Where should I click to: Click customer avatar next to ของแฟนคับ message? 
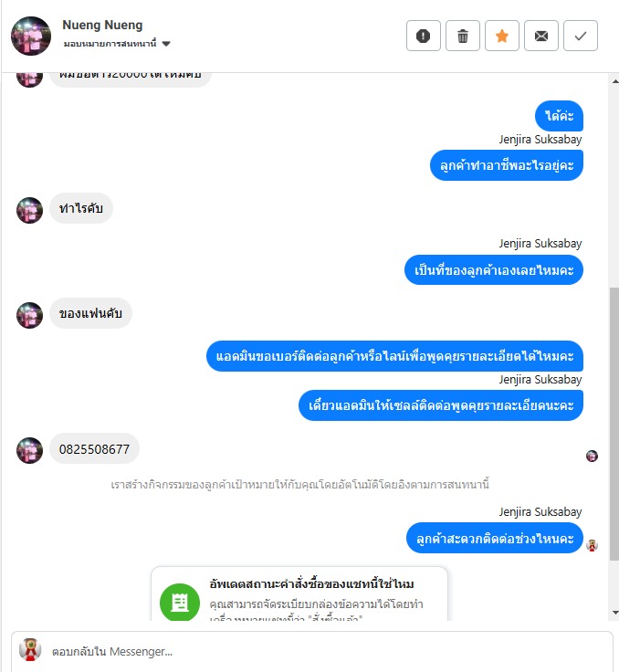click(x=29, y=315)
